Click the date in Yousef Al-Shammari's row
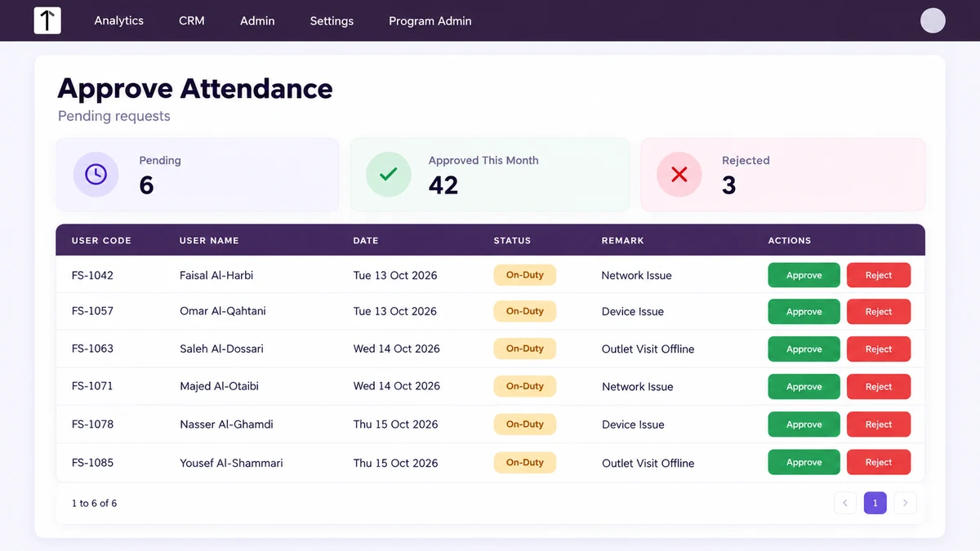Image resolution: width=980 pixels, height=551 pixels. (x=395, y=463)
